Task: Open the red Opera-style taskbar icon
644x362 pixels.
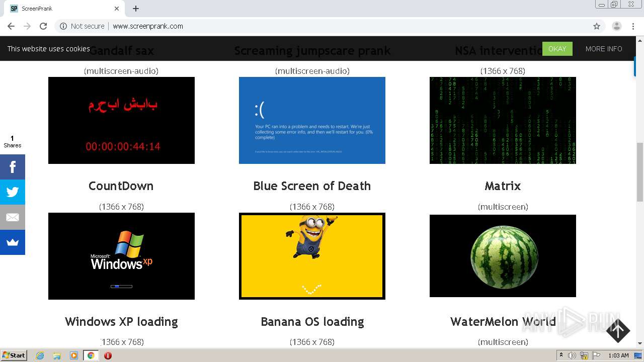Action: pos(108,355)
